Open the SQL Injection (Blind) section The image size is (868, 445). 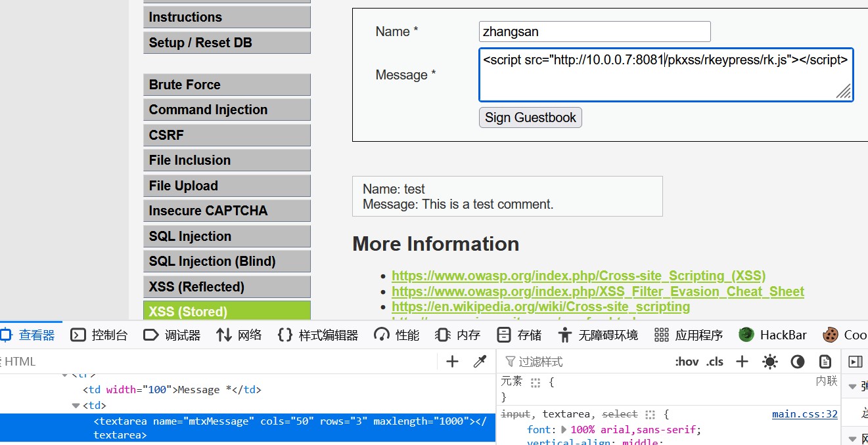pos(227,261)
